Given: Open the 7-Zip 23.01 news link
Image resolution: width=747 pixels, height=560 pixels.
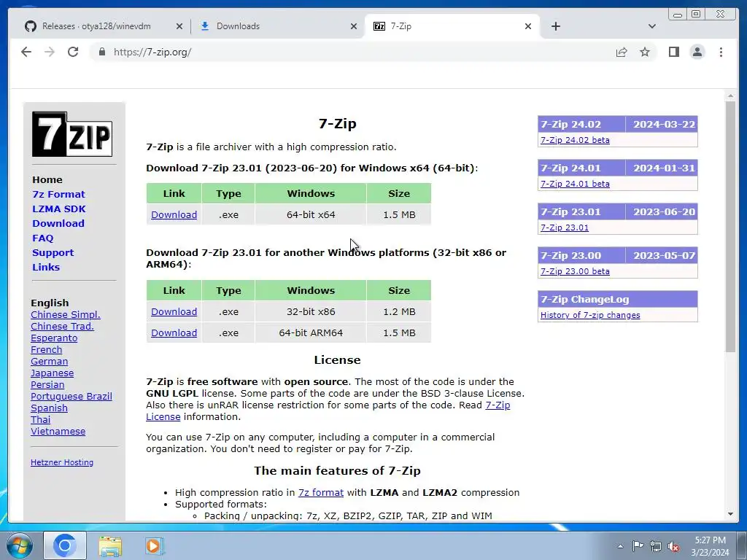Looking at the screenshot, I should (565, 227).
